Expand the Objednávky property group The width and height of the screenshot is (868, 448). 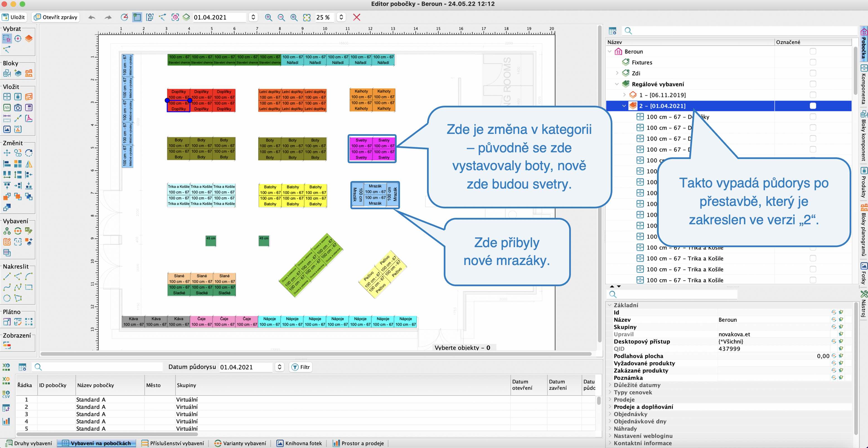(610, 414)
